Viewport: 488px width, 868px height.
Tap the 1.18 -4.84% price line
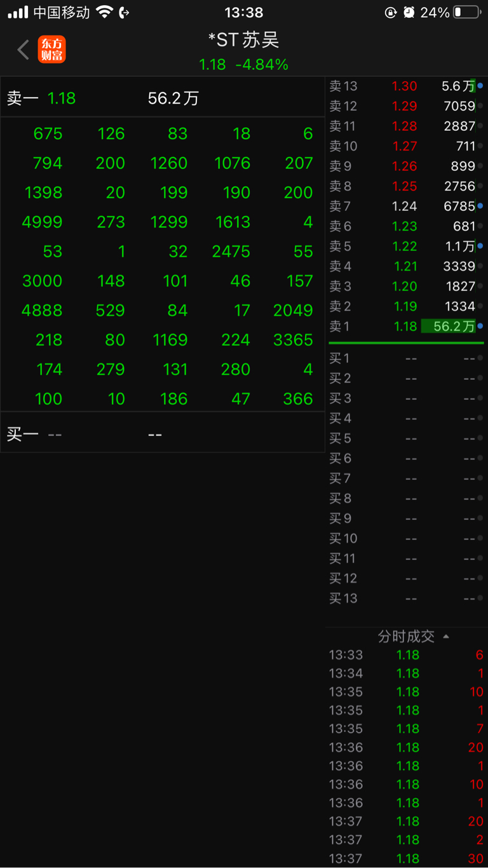[x=244, y=65]
